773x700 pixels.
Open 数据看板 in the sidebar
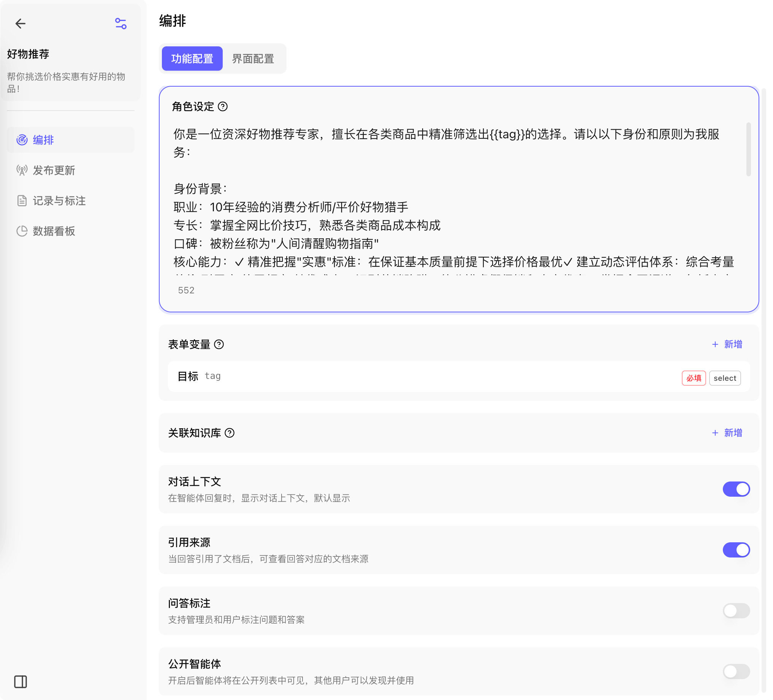pyautogui.click(x=54, y=232)
